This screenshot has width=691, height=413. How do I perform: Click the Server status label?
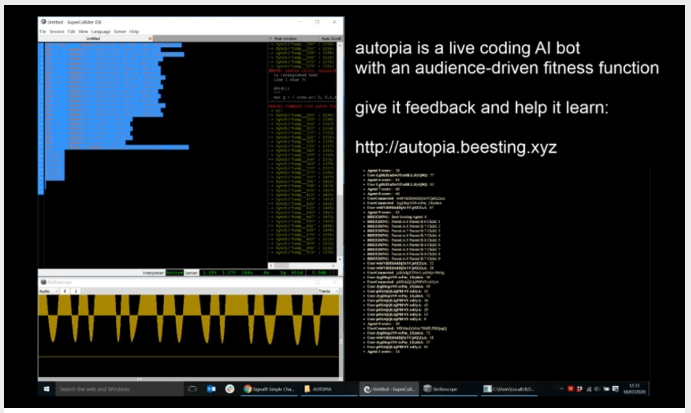pyautogui.click(x=191, y=273)
